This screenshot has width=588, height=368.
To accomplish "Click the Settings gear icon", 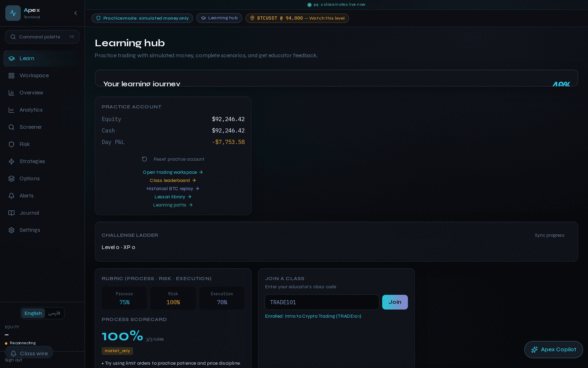I will (11, 230).
